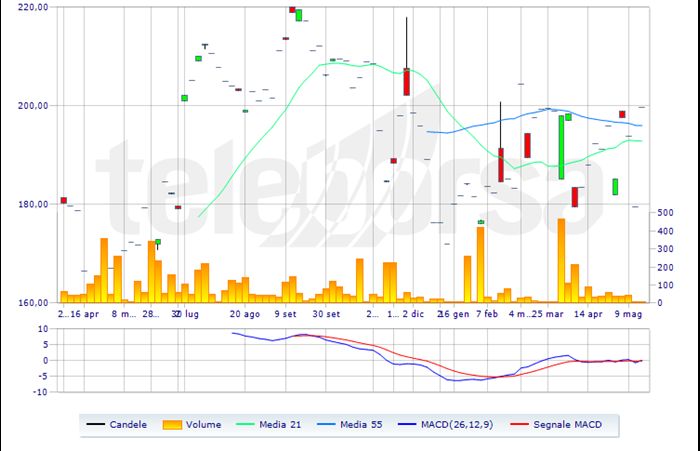Click the 200,00 price axis label
This screenshot has height=451, width=700.
tap(33, 106)
